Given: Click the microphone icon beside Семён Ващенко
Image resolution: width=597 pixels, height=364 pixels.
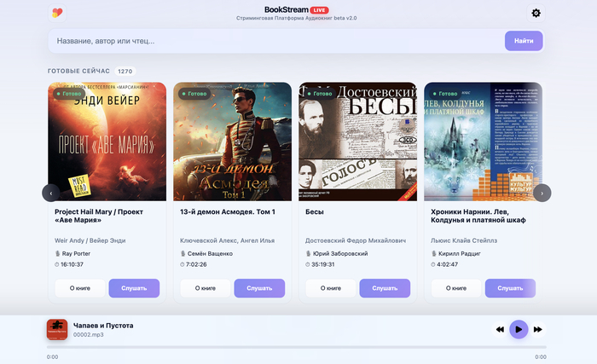Looking at the screenshot, I should [183, 253].
